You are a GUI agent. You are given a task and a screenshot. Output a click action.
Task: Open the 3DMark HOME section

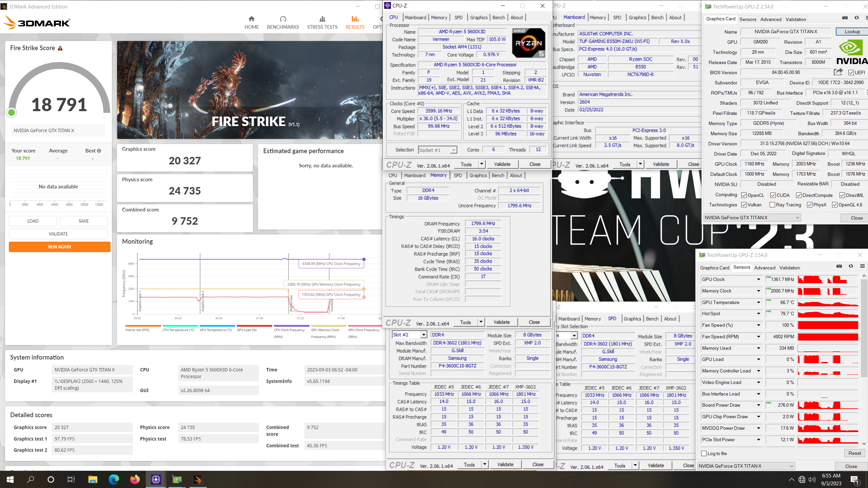252,23
